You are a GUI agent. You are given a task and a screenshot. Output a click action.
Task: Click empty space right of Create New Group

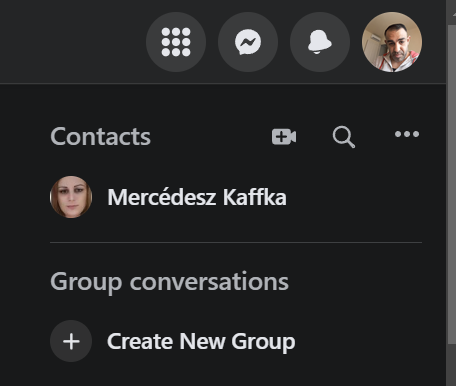[x=360, y=341]
